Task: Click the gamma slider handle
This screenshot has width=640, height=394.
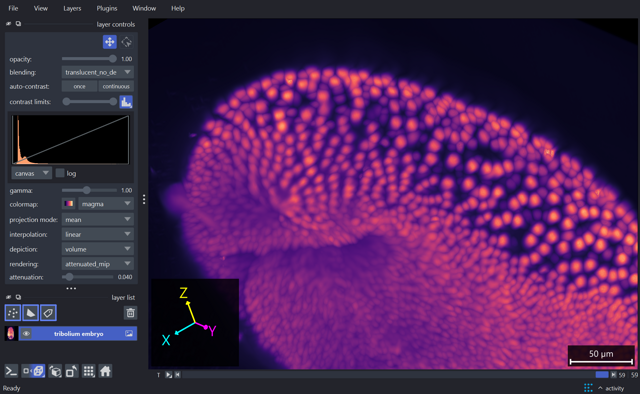Action: tap(87, 190)
